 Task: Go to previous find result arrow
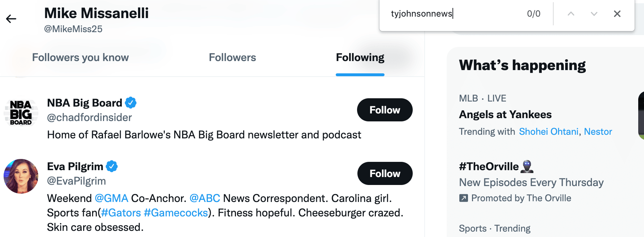pyautogui.click(x=571, y=14)
